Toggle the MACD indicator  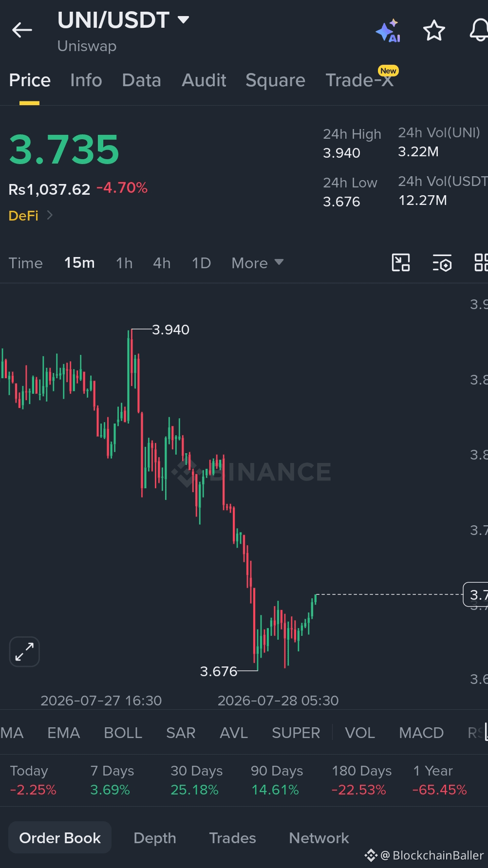click(x=421, y=733)
